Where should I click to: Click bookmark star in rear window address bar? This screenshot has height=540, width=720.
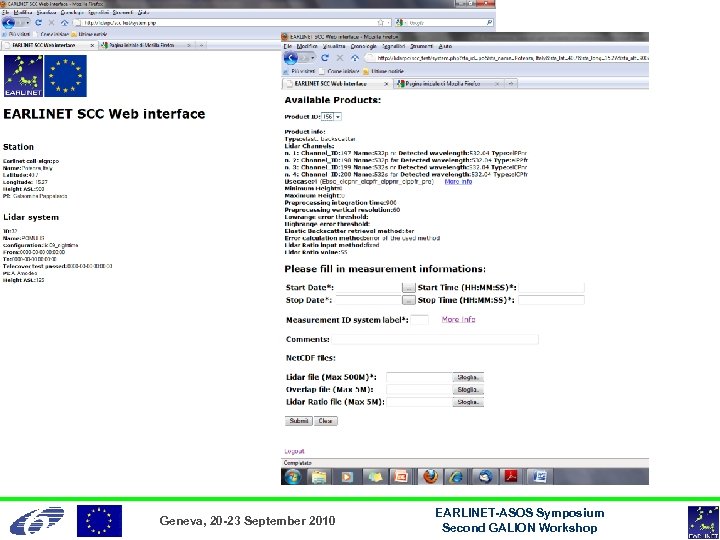point(380,22)
